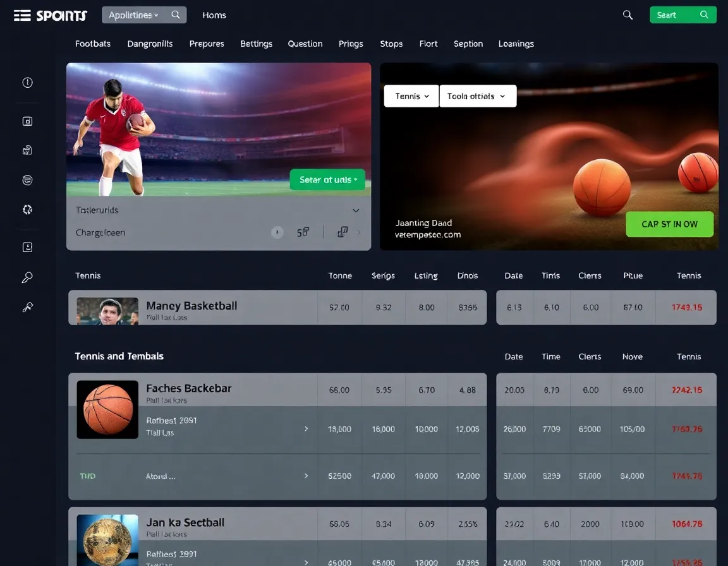
Task: Expand the Toola otials dropdown
Action: click(478, 96)
